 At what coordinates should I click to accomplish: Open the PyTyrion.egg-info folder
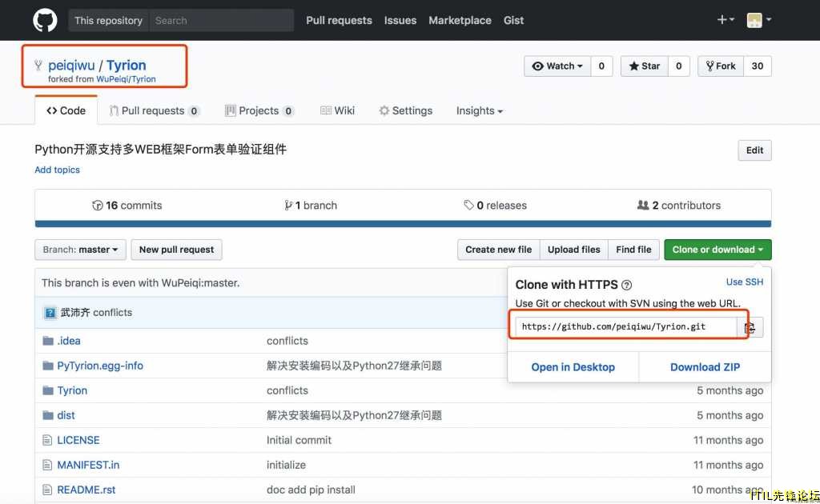(x=100, y=366)
